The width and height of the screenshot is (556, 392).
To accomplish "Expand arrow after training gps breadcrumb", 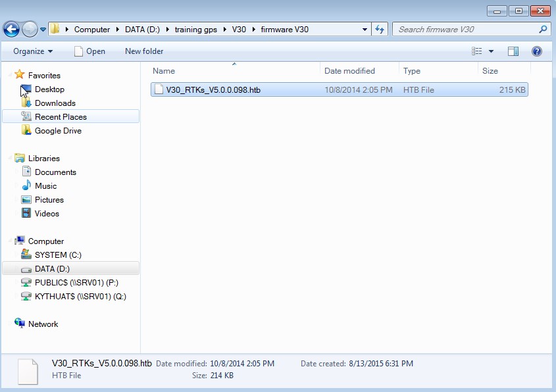I will [224, 30].
